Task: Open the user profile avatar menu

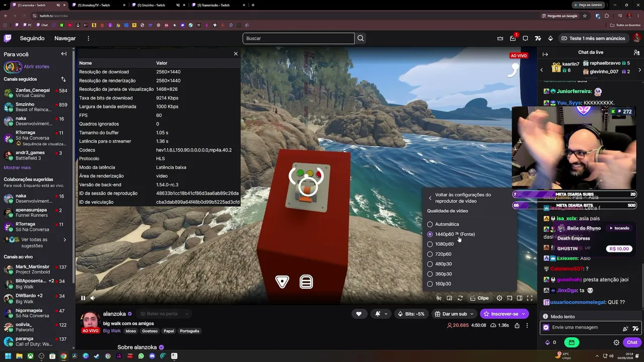Action: point(636,38)
